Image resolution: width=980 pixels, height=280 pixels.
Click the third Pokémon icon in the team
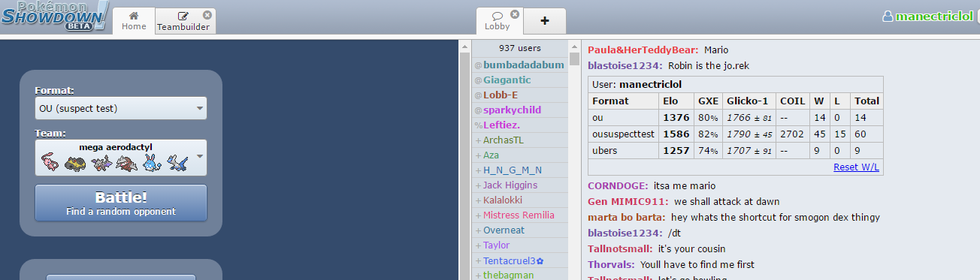point(101,162)
